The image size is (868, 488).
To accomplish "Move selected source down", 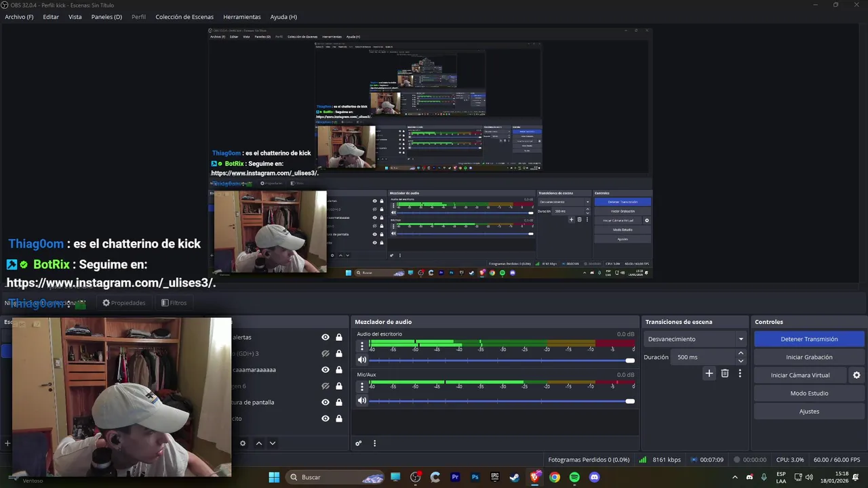I will tap(273, 443).
